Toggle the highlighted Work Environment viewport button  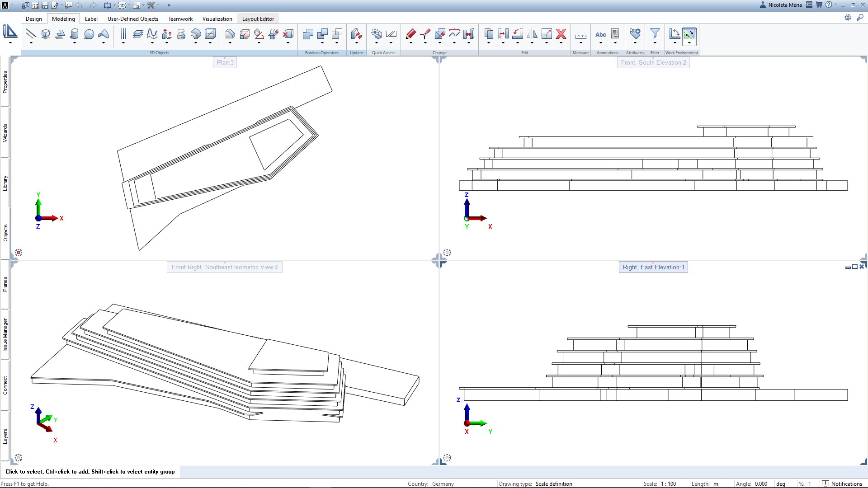point(689,34)
